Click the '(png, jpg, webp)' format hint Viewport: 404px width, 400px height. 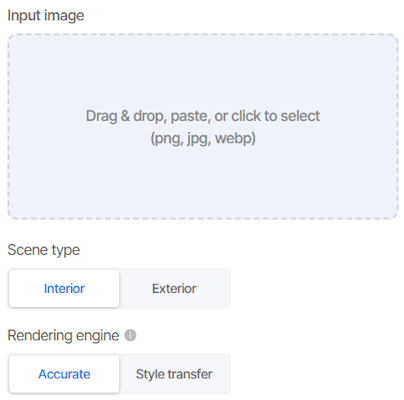click(x=203, y=138)
